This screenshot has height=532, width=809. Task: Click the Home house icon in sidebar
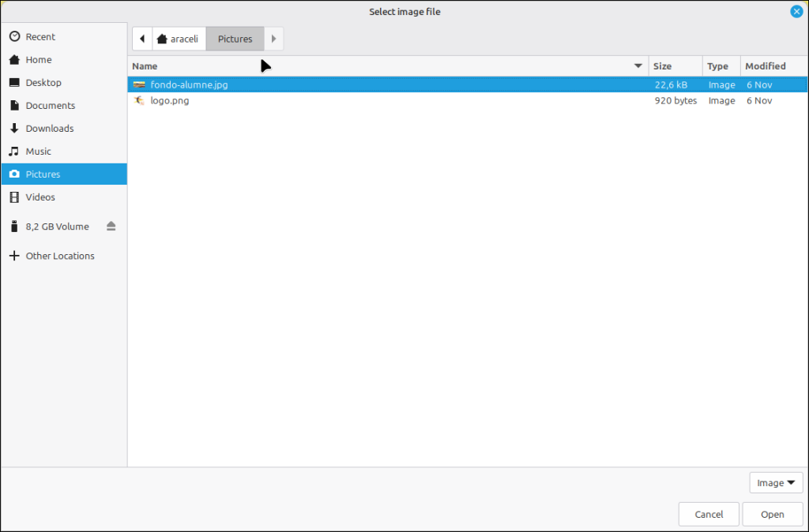point(13,60)
